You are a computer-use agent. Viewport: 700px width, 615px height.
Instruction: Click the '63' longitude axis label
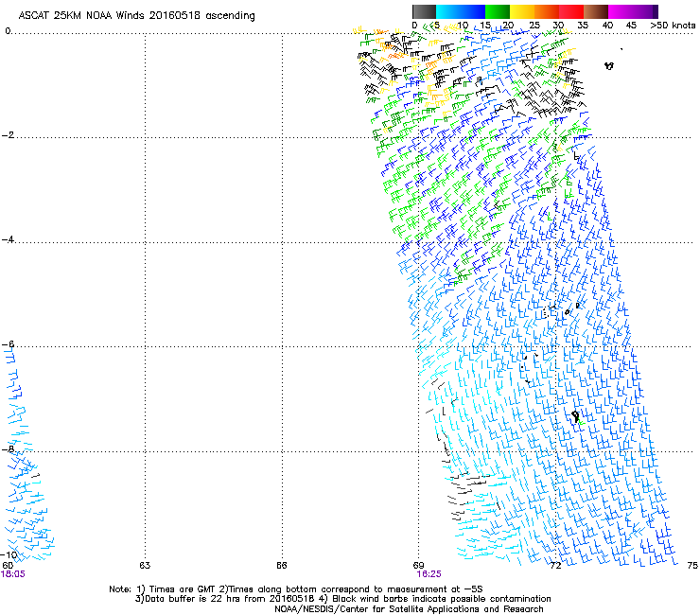pos(145,566)
